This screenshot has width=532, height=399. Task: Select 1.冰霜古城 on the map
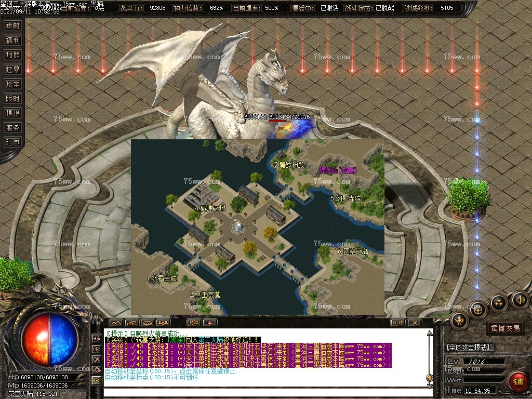[162, 279]
